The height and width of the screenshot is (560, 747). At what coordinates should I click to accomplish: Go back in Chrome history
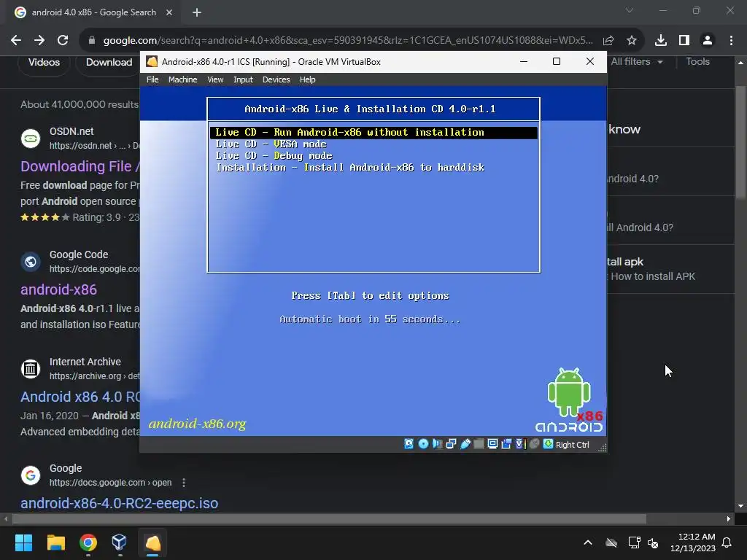pos(16,41)
